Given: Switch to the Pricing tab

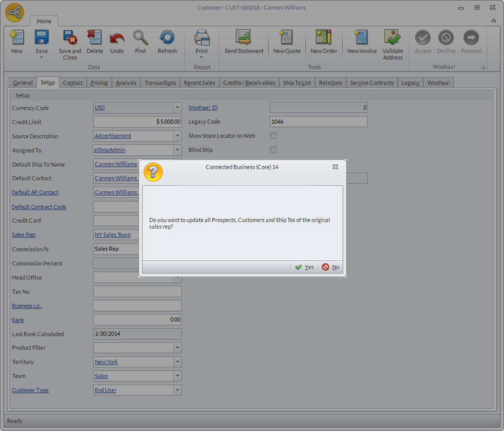Looking at the screenshot, I should [99, 83].
